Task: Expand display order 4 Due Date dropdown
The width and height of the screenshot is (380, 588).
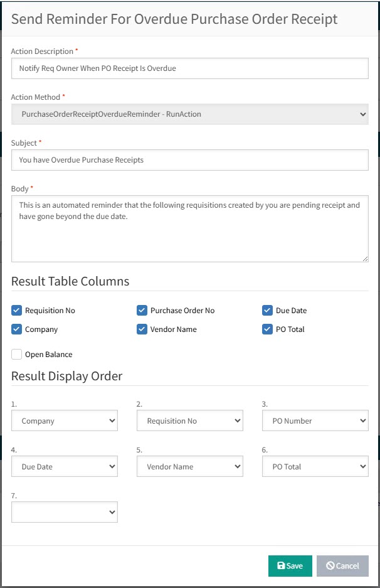Action: 65,467
